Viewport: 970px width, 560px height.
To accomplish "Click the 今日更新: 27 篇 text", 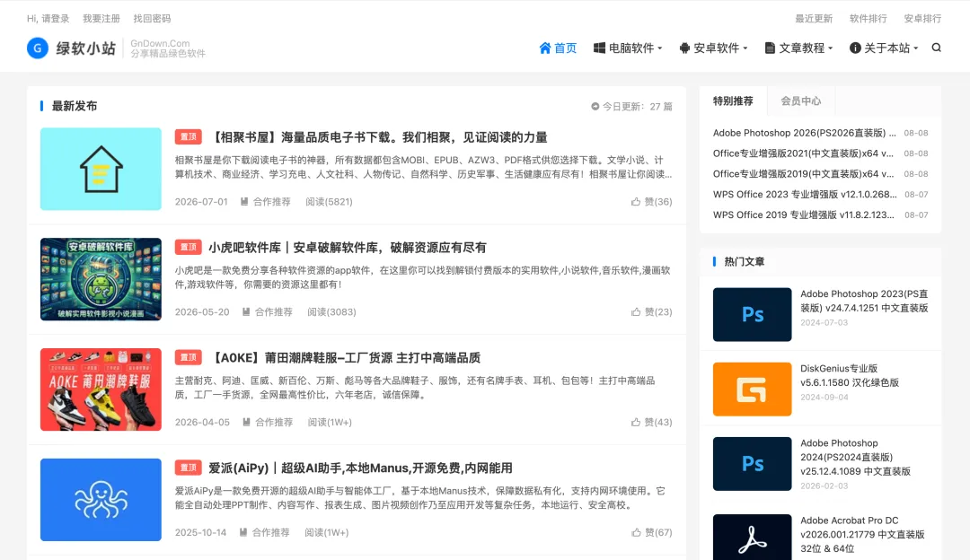I will point(638,106).
